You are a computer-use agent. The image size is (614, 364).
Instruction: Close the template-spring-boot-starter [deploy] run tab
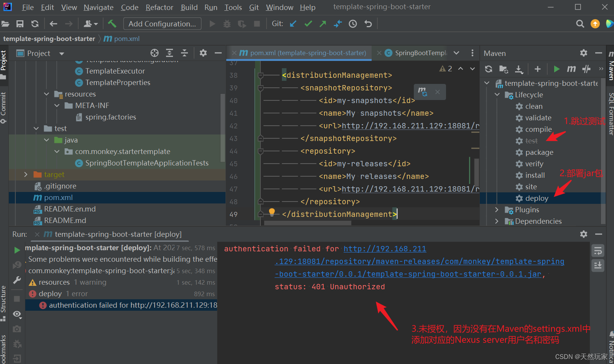37,234
